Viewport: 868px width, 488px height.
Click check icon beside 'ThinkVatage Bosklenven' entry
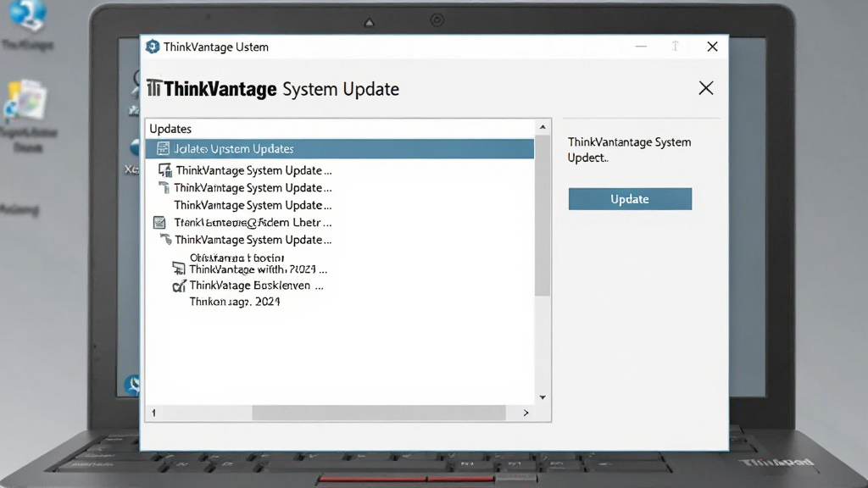(179, 286)
